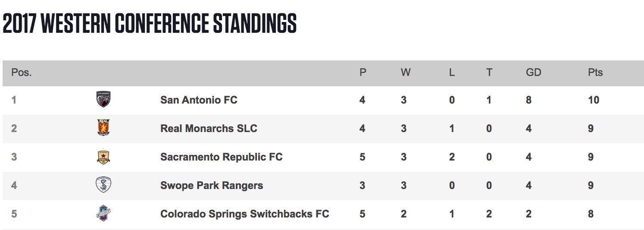Select the Swope Park Rangers team name
The height and width of the screenshot is (230, 644).
(212, 186)
